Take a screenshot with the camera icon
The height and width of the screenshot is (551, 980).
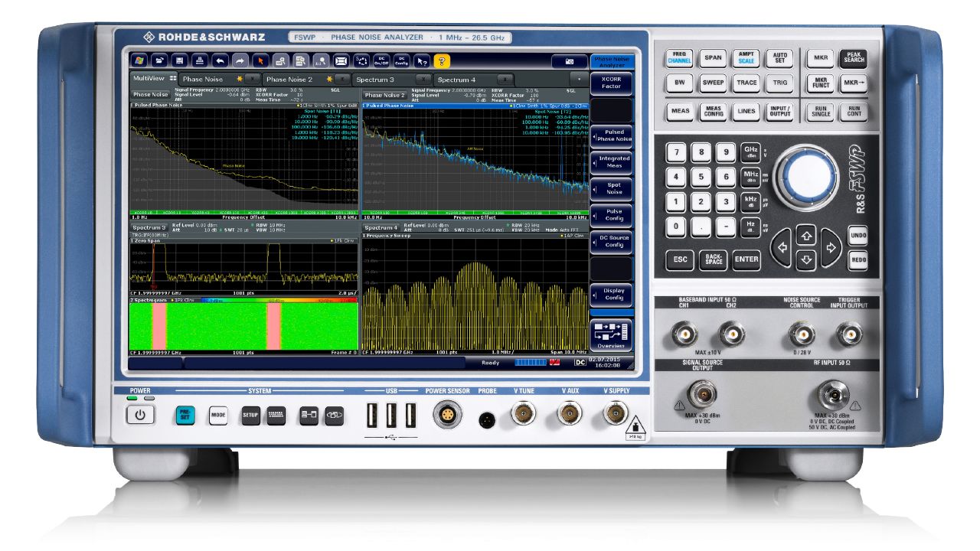569,60
